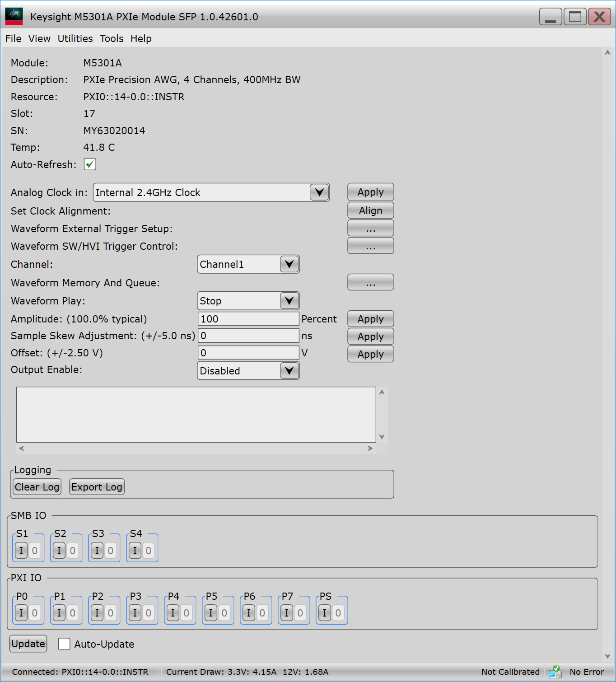Image resolution: width=616 pixels, height=682 pixels.
Task: Click the calibration status icon in status bar
Action: pos(554,672)
